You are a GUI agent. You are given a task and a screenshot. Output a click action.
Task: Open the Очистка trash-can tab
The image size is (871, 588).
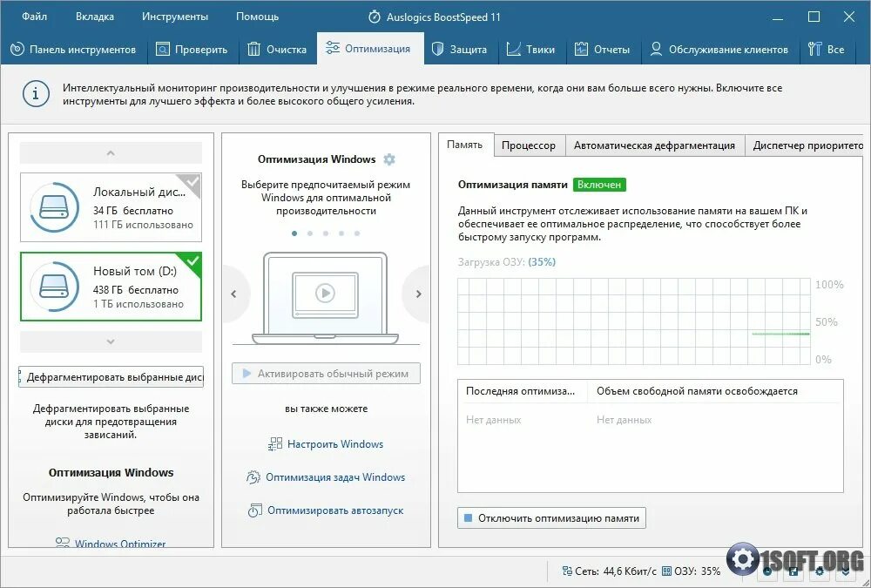[277, 50]
